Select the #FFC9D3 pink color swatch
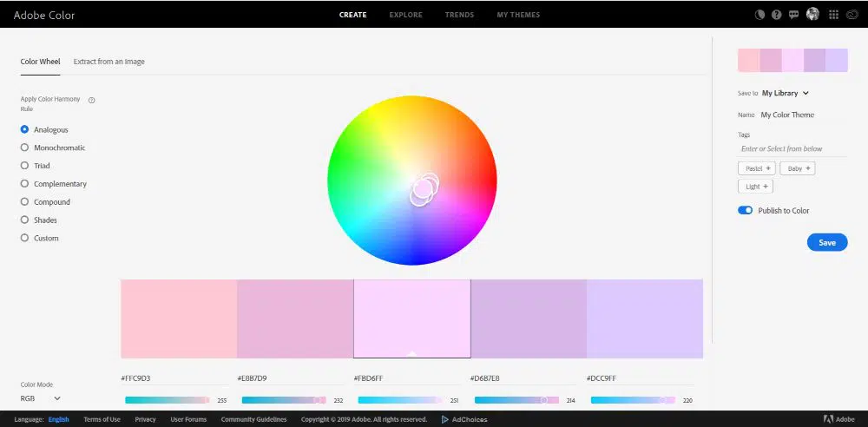868x427 pixels. point(179,319)
